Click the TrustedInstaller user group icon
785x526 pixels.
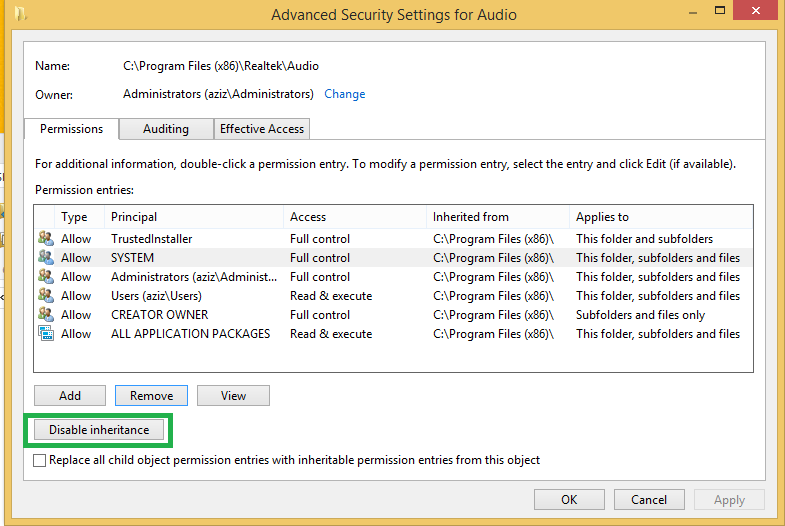pyautogui.click(x=46, y=239)
